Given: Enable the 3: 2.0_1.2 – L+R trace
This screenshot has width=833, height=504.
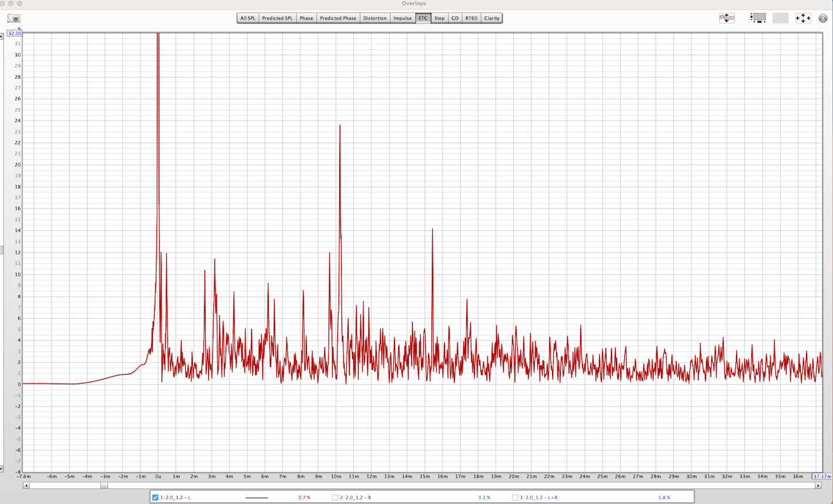Looking at the screenshot, I should 515,498.
